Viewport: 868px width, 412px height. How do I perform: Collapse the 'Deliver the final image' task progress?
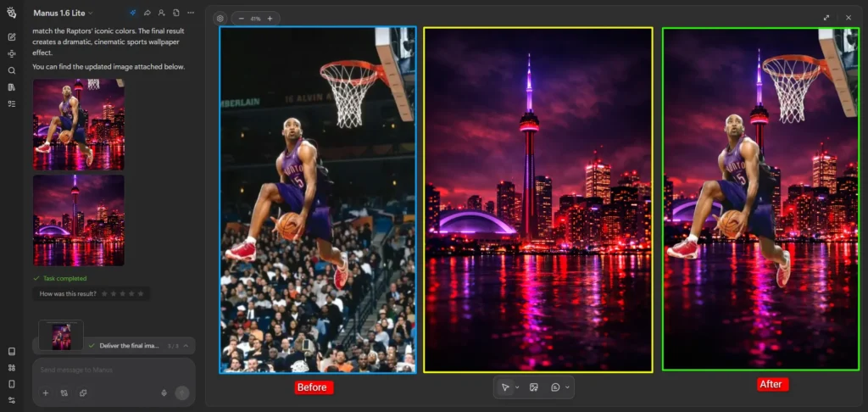[186, 346]
